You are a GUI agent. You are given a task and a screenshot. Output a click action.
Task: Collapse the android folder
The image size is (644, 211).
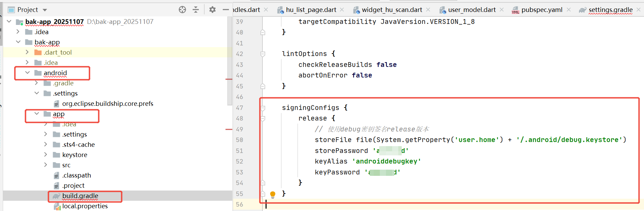27,73
